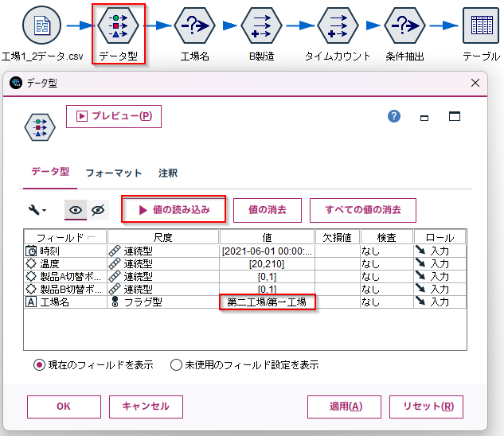The image size is (504, 436).
Task: Click the プレビュー(P) button
Action: (114, 116)
